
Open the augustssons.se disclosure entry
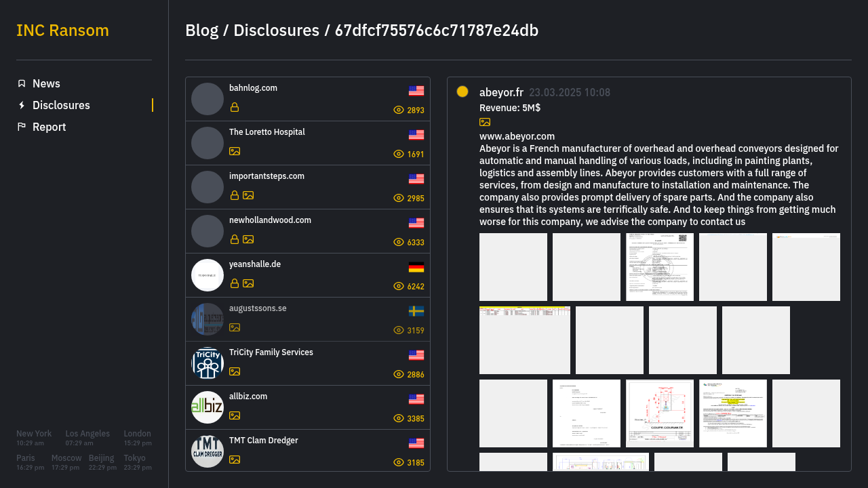[308, 319]
